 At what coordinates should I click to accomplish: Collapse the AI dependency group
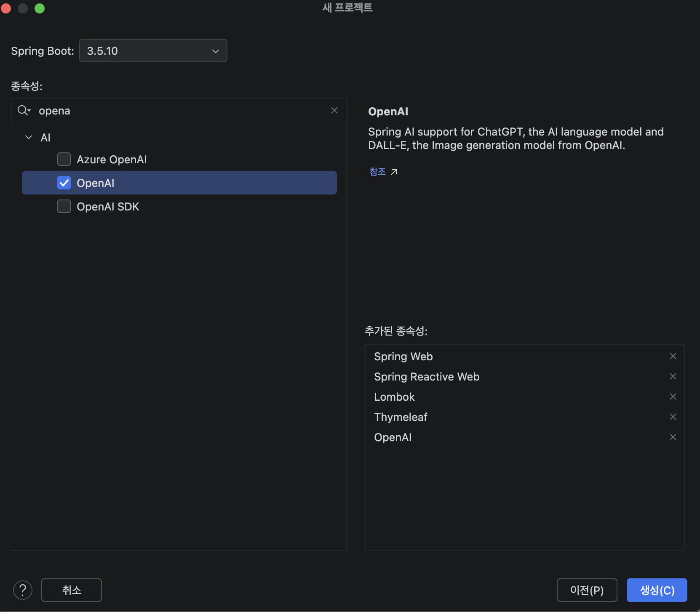coord(29,137)
